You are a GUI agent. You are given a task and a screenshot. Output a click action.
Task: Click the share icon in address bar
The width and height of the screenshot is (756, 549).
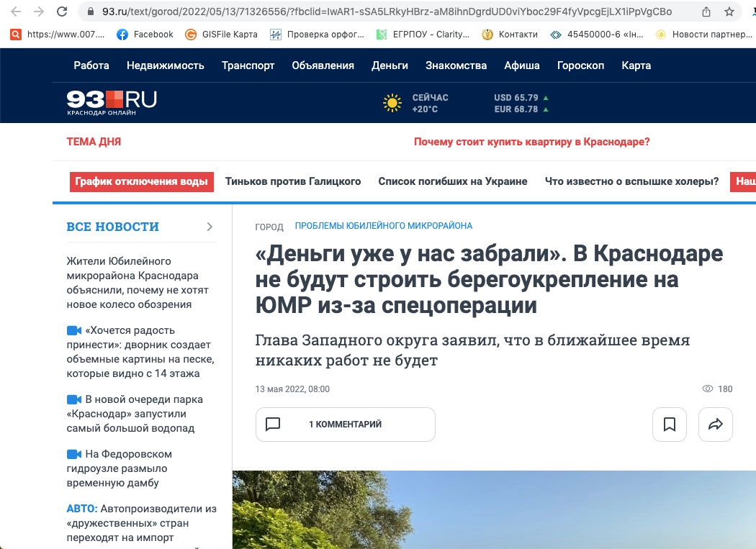(x=706, y=12)
